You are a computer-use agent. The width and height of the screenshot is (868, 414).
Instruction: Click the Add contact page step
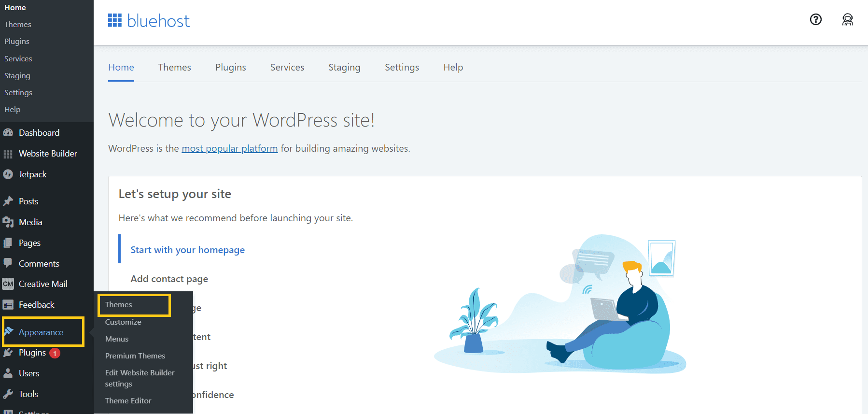coord(169,279)
